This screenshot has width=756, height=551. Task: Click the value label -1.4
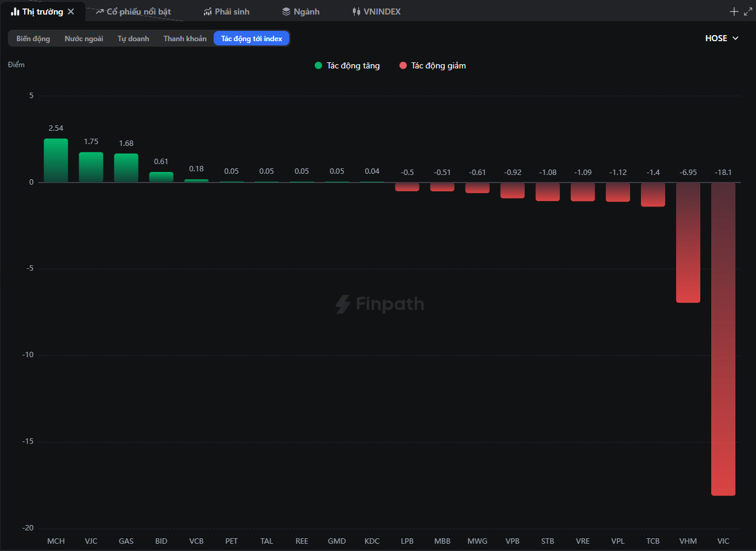pos(653,173)
